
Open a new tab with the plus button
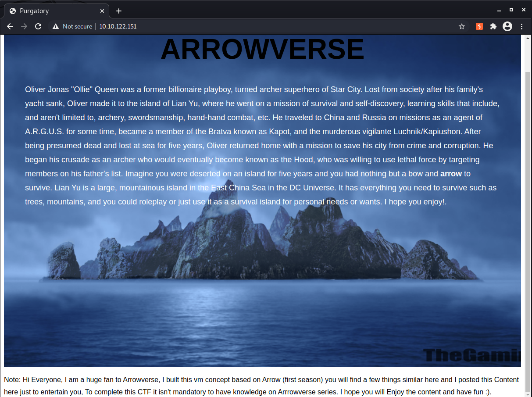click(x=118, y=11)
